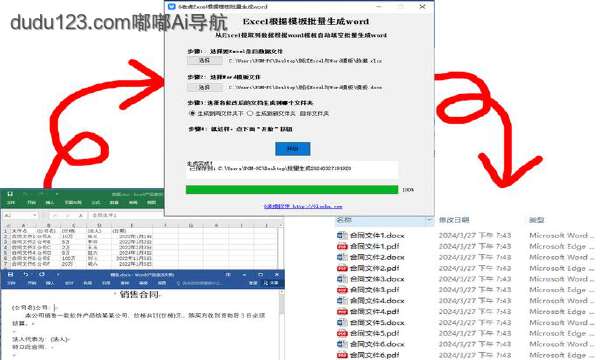Click the Excel save icon in green title bar
Screen dimensions: 600x360
point(10,194)
